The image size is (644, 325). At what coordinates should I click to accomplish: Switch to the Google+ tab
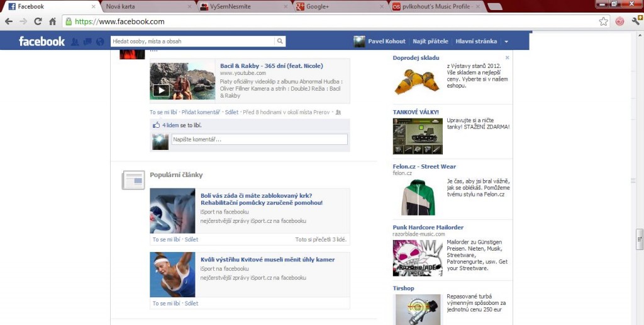338,6
